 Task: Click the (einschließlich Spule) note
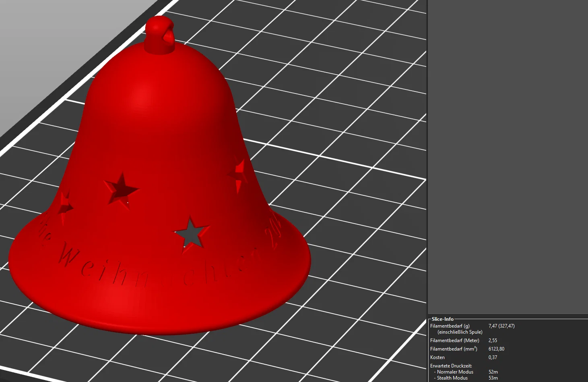coord(460,332)
